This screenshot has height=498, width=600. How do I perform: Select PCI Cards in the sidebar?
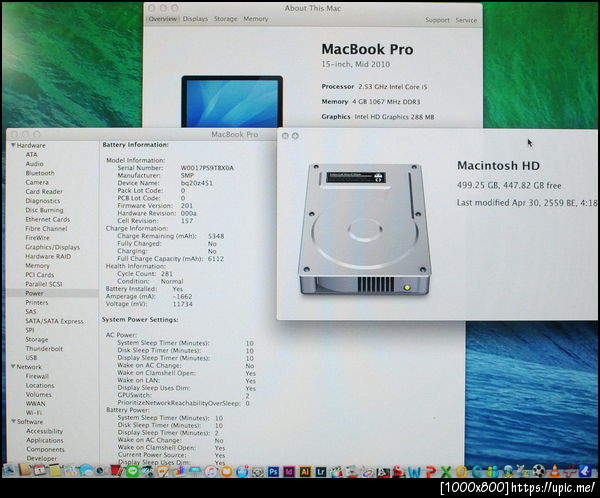coord(39,275)
